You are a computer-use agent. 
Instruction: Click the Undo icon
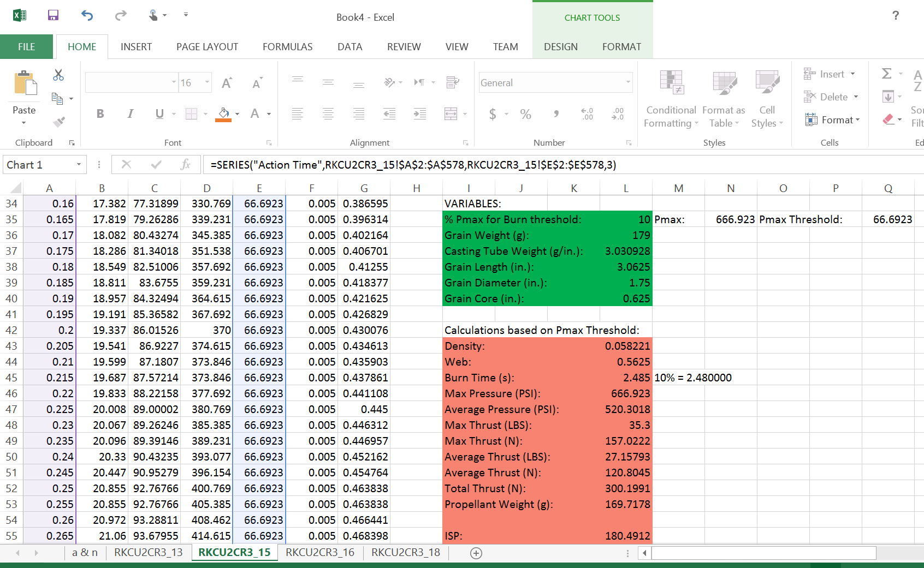click(x=86, y=16)
